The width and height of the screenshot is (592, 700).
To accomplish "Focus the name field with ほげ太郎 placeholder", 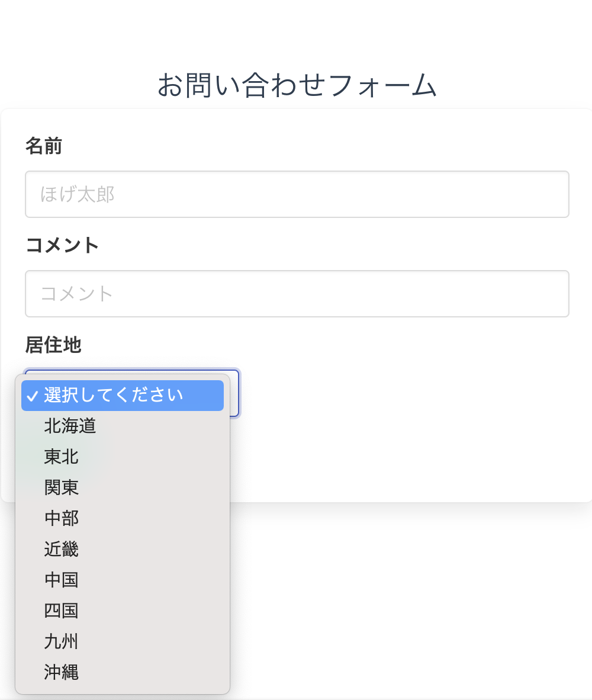I will (297, 194).
